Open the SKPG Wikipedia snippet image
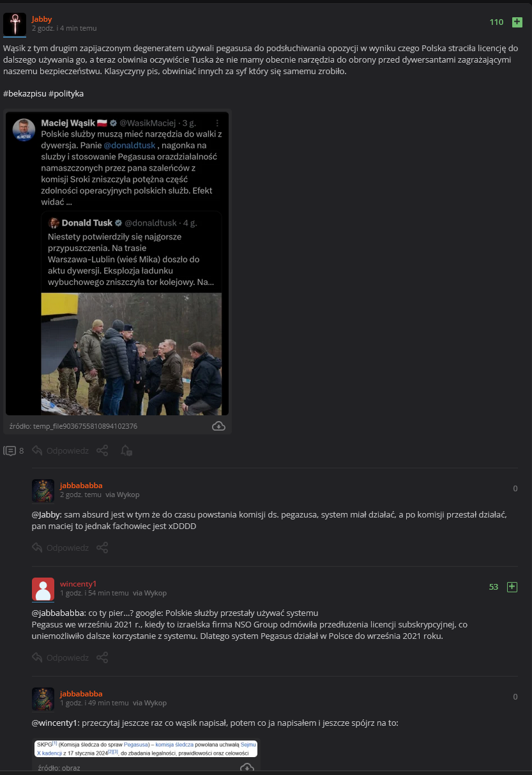This screenshot has height=775, width=532. 146,748
